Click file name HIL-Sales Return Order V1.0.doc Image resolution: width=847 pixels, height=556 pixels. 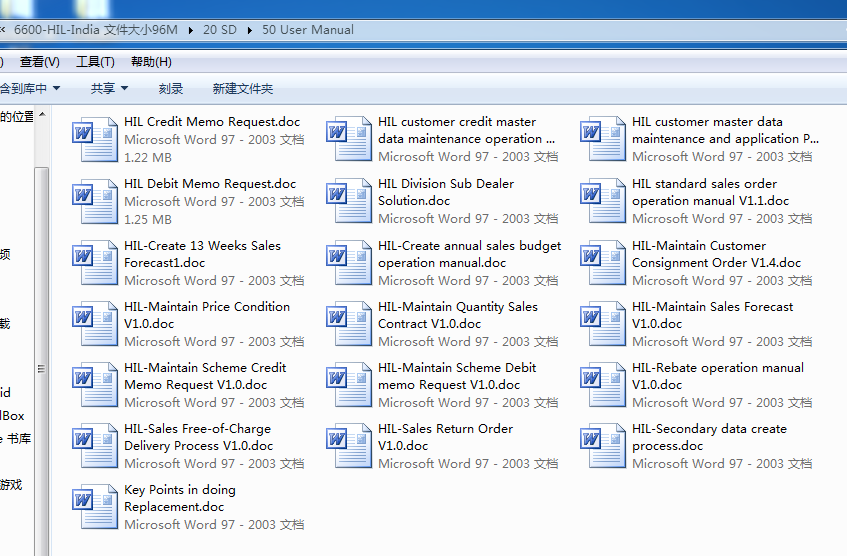click(446, 437)
